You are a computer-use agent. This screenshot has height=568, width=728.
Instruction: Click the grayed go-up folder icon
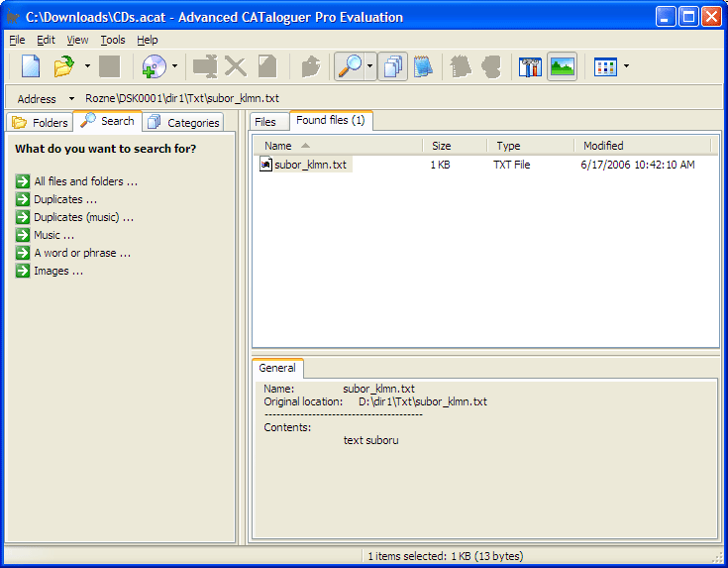click(311, 66)
